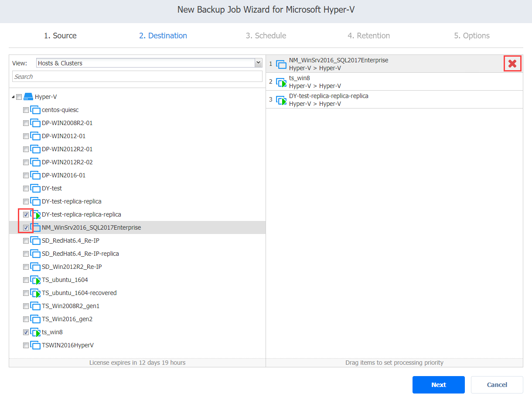Uncheck the NM_WinSrv2016_SQL2017Enterprise checkbox
The height and width of the screenshot is (397, 532).
(x=26, y=228)
